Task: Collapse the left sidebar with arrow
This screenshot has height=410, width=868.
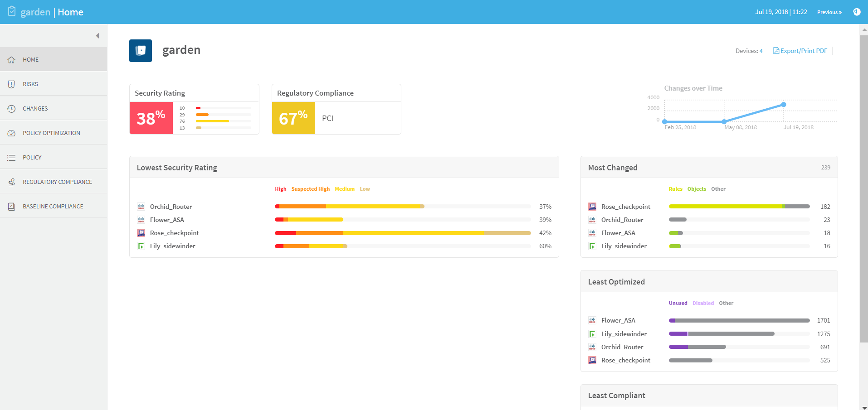Action: [x=98, y=36]
